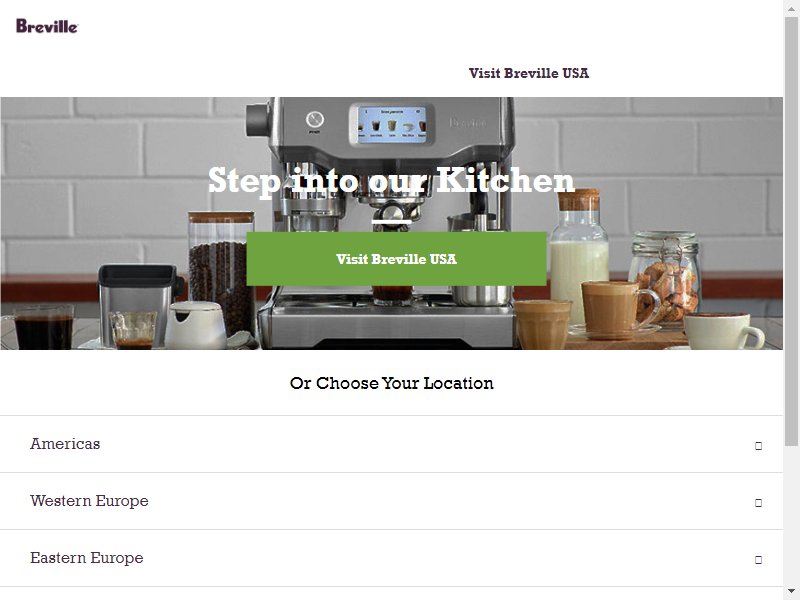Click the cookie jar in the banner
Image resolution: width=800 pixels, height=600 pixels.
click(664, 278)
